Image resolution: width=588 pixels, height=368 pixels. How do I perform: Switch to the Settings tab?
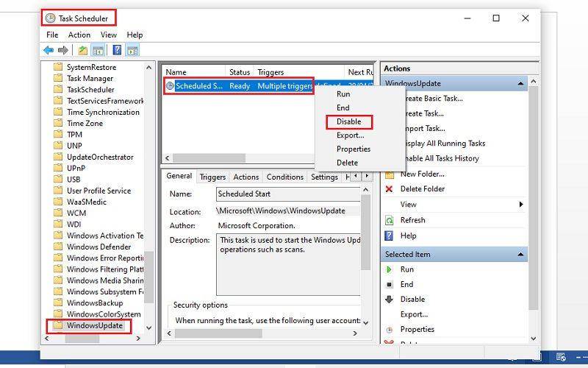click(x=324, y=177)
